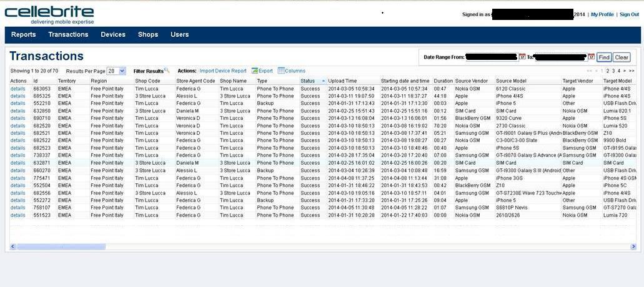Open the From date calendar picker
This screenshot has height=287, width=644.
pos(522,57)
